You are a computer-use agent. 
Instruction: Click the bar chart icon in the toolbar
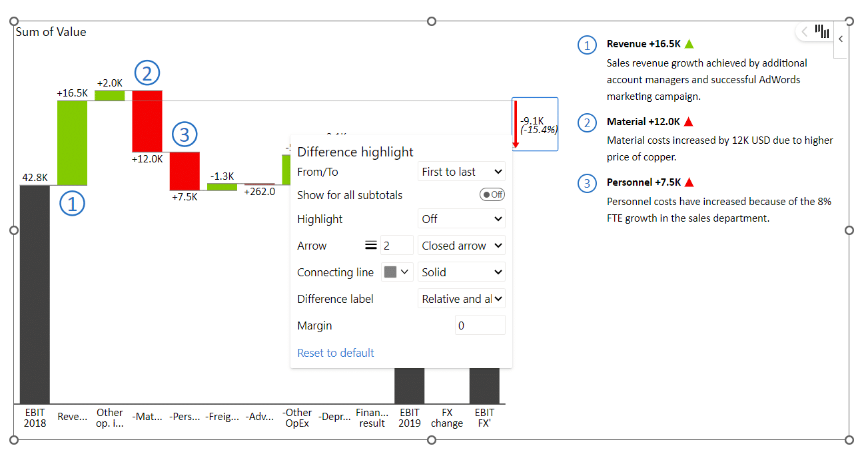[822, 31]
